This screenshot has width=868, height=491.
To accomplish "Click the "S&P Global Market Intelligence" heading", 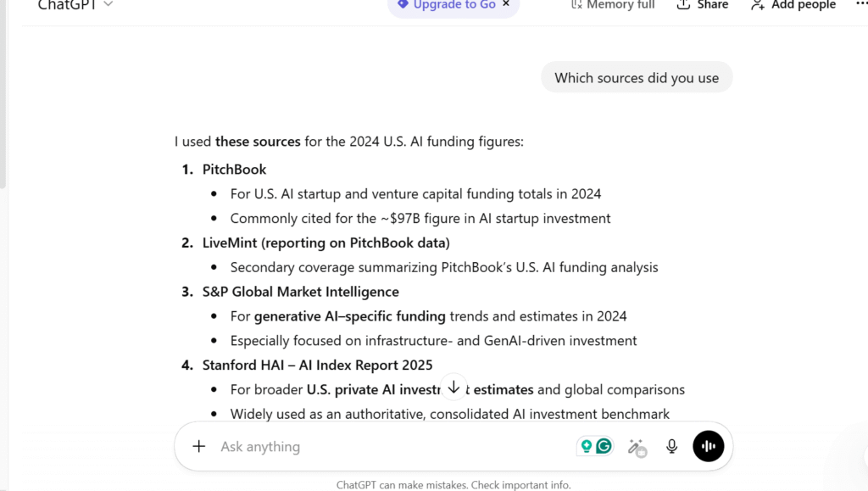I will pyautogui.click(x=301, y=292).
